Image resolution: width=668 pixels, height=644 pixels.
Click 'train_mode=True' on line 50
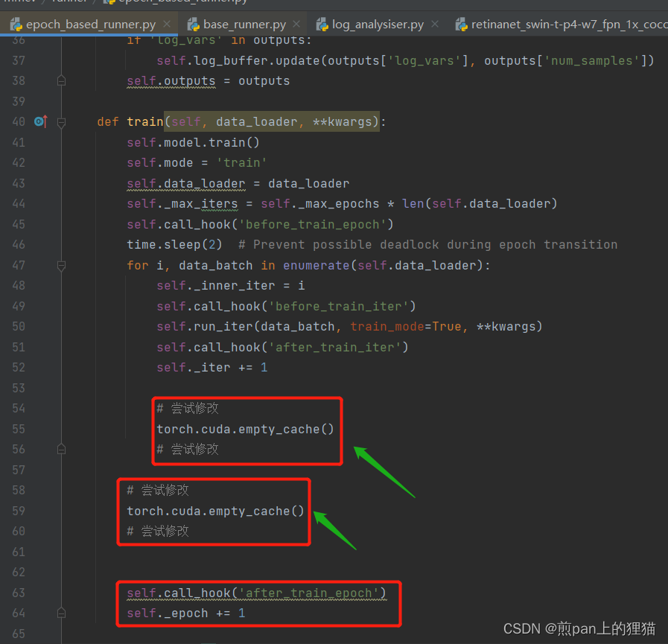[x=406, y=327]
